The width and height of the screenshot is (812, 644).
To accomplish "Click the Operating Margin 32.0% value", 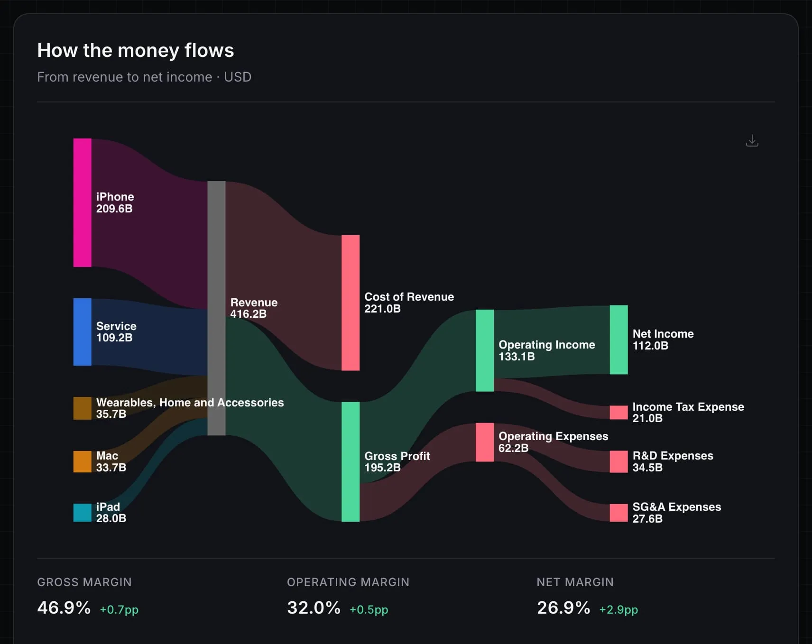I will pos(314,607).
